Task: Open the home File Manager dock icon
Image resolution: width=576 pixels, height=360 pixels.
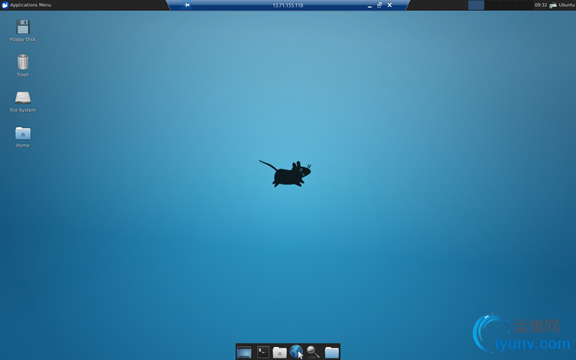Action: [280, 352]
